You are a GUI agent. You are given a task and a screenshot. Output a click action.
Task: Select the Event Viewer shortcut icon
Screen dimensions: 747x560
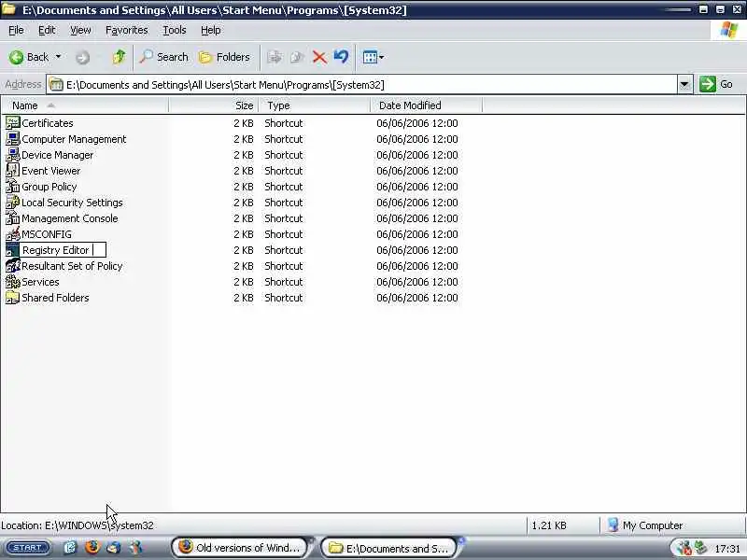point(12,171)
